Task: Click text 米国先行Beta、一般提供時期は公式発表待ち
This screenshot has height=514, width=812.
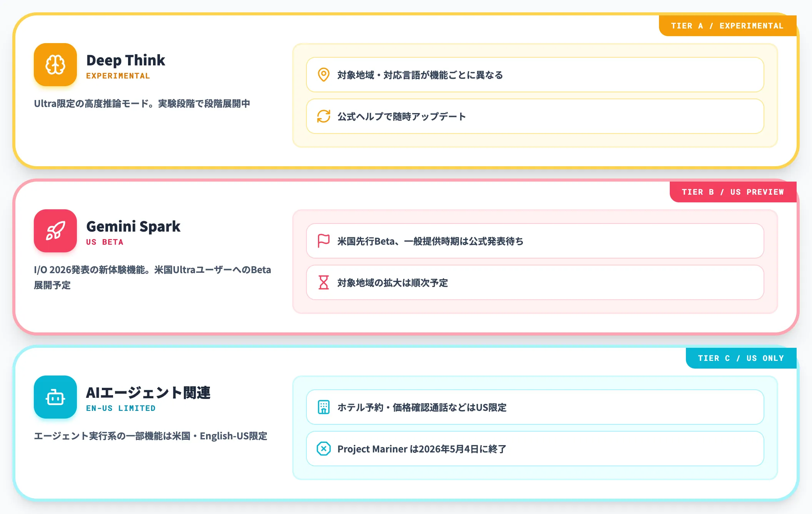Action: [x=430, y=241]
